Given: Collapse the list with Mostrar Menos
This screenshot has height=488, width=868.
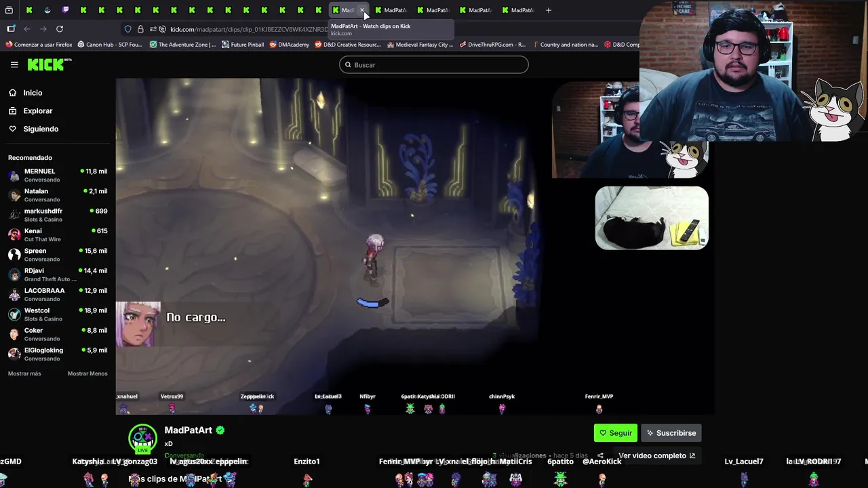Looking at the screenshot, I should [x=87, y=373].
